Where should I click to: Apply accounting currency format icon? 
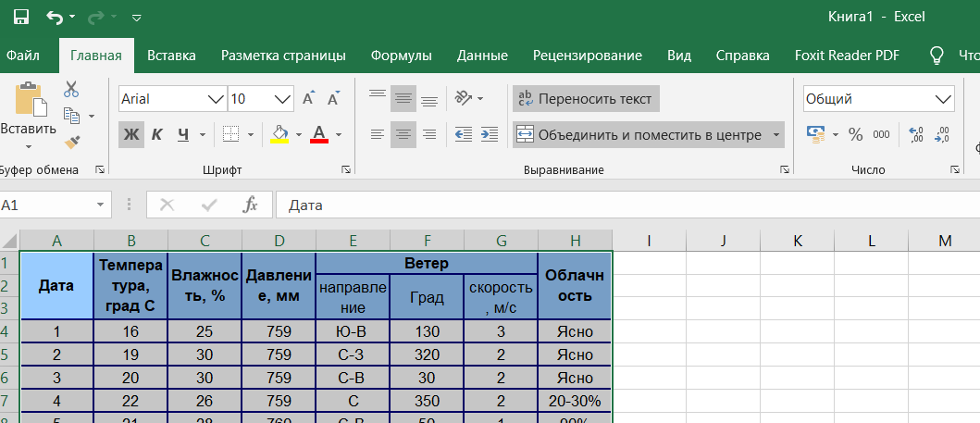(x=815, y=134)
